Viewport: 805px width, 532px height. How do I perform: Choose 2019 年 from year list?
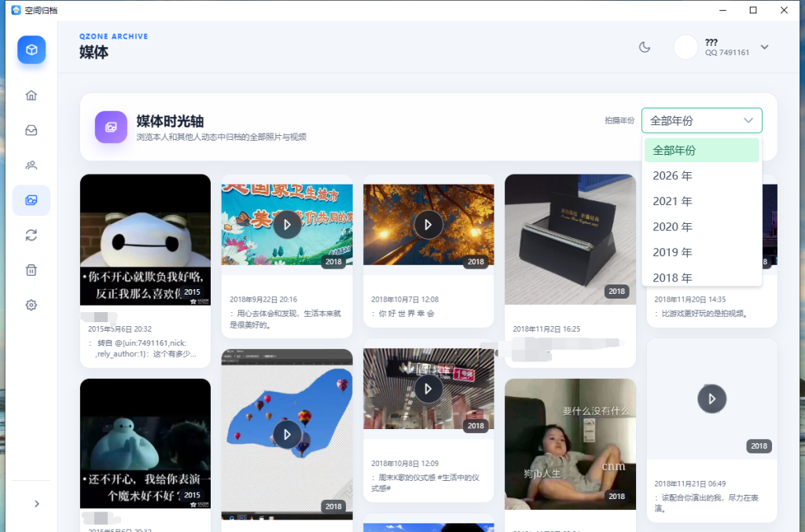click(701, 252)
